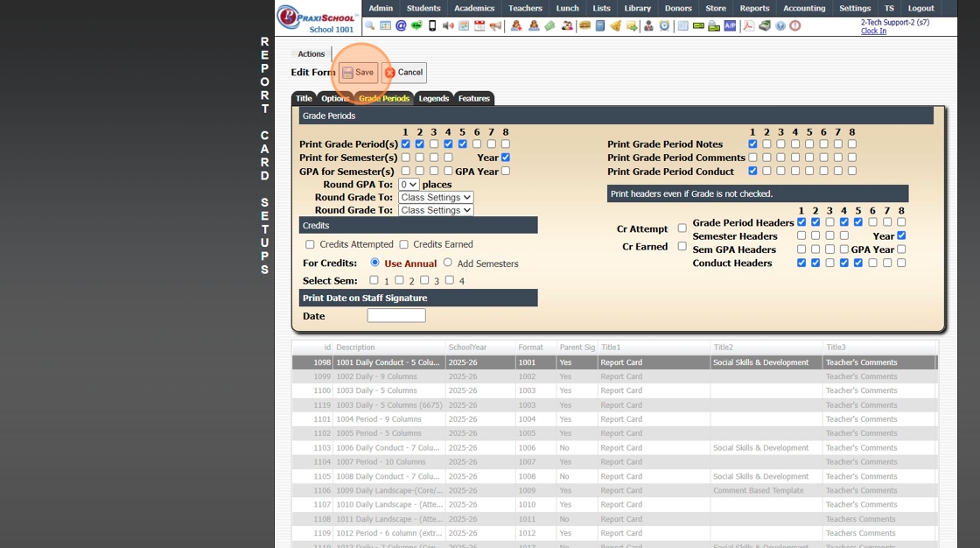This screenshot has width=980, height=548.
Task: Expand the second Round Grade To dropdown
Action: (x=436, y=210)
